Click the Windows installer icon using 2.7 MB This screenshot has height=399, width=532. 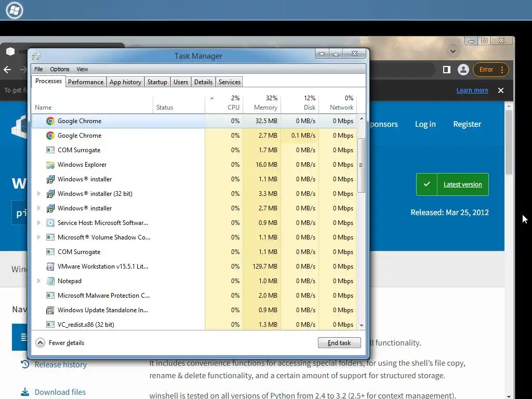pos(50,208)
